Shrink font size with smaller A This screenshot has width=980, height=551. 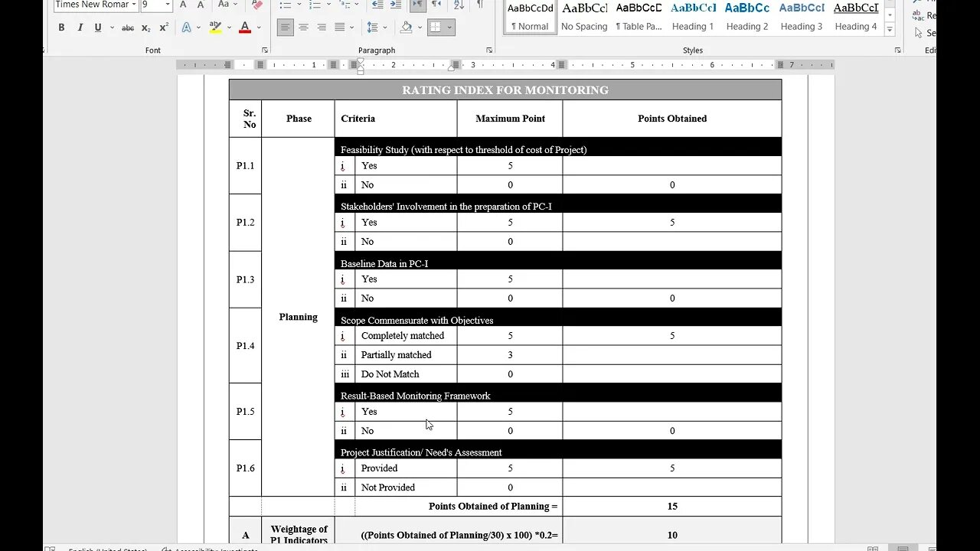200,5
